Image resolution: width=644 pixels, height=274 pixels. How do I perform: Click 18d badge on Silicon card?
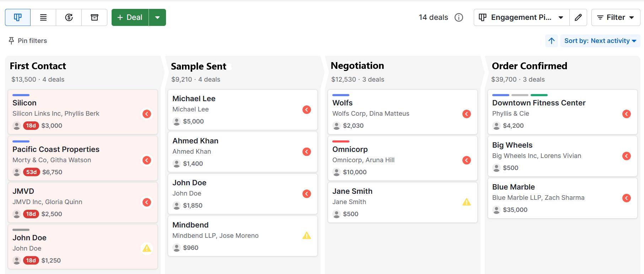31,126
